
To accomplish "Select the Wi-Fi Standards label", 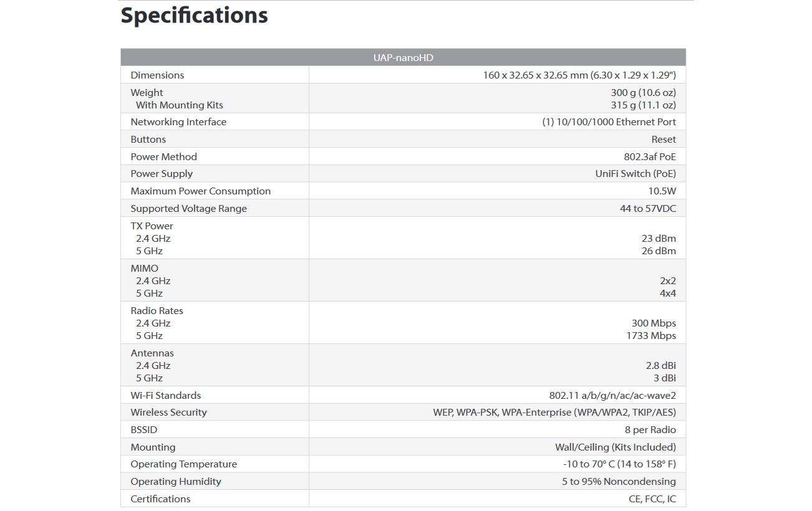I will click(x=165, y=396).
